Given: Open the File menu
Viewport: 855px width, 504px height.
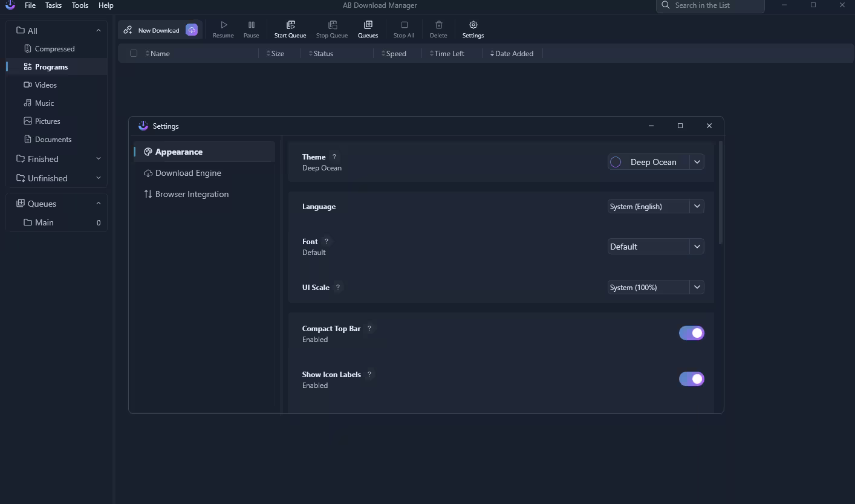Looking at the screenshot, I should click(x=30, y=5).
